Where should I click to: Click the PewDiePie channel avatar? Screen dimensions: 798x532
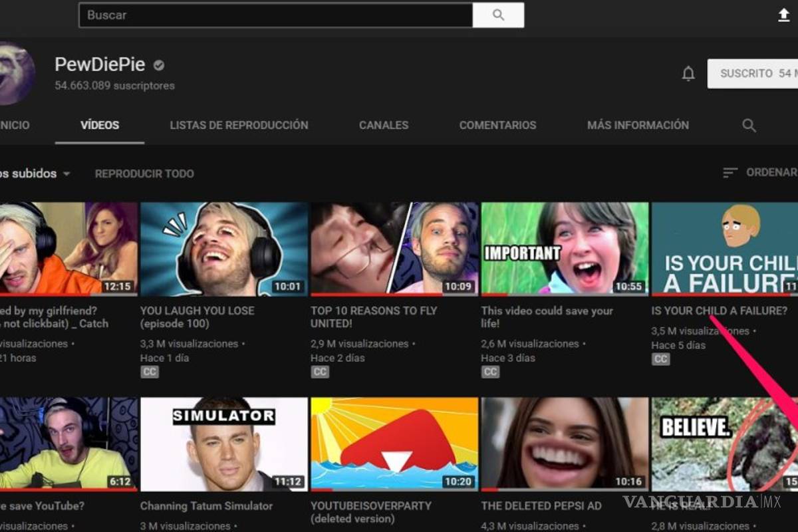pos(15,73)
